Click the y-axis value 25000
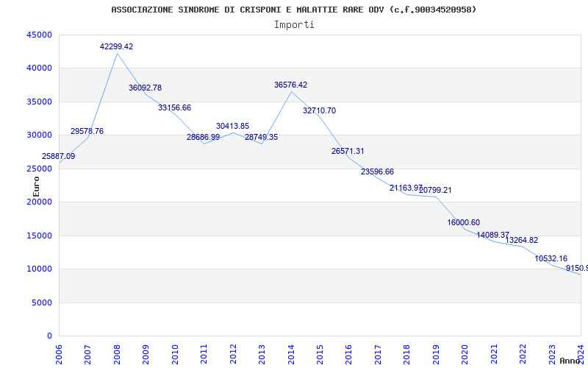Image resolution: width=588 pixels, height=368 pixels. (x=40, y=169)
